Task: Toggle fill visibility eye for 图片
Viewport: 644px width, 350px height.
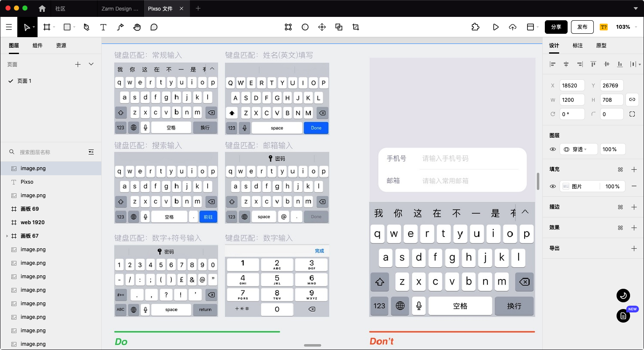Action: (x=553, y=186)
